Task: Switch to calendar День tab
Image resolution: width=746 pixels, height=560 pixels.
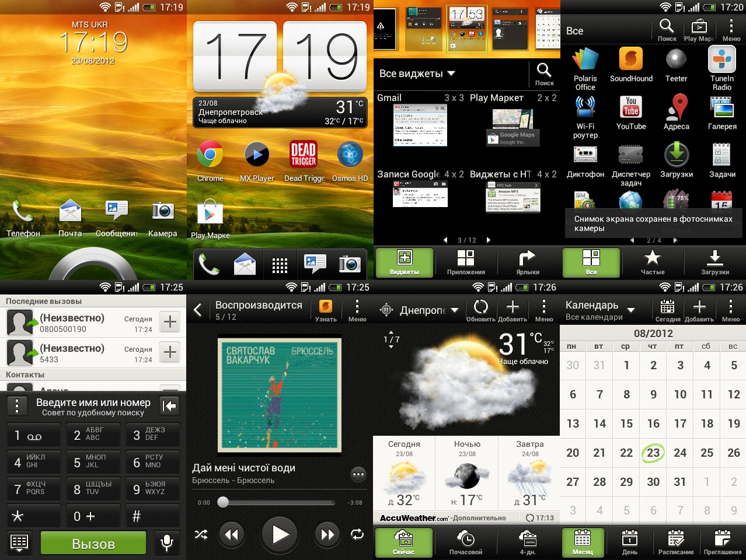Action: click(630, 542)
